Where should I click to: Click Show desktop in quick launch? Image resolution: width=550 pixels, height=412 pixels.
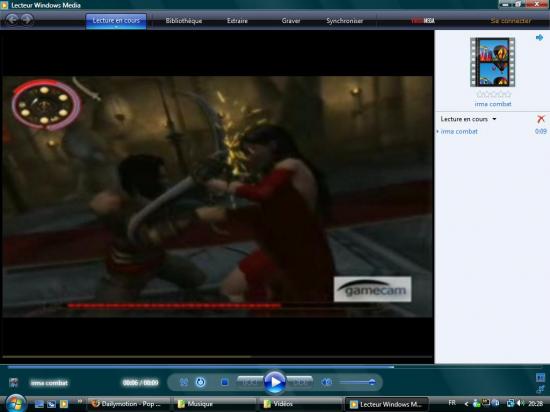coord(39,404)
